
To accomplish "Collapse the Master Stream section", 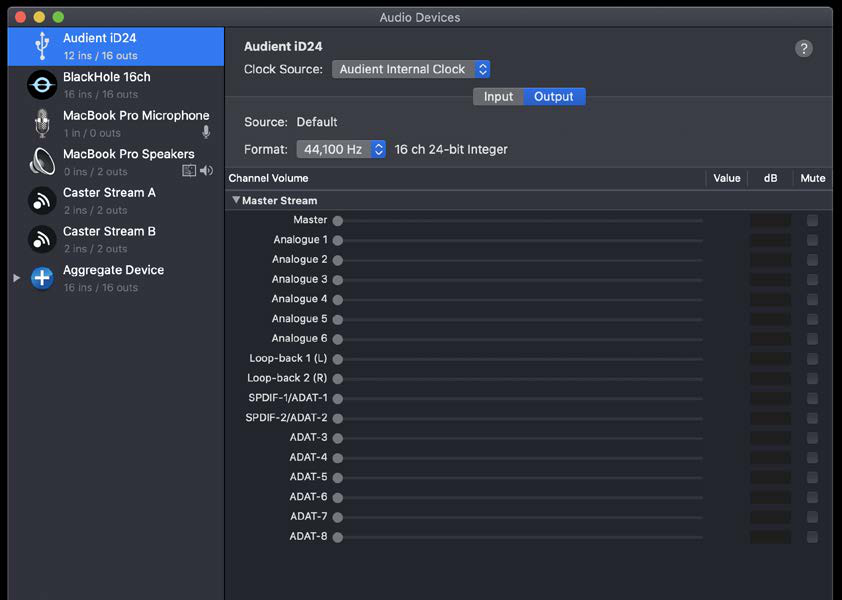I will pos(235,200).
